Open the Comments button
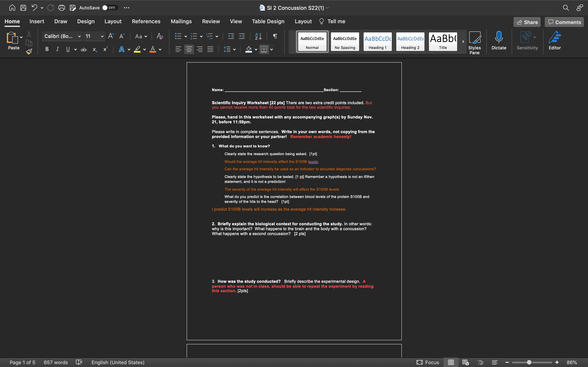The width and height of the screenshot is (588, 367). click(x=564, y=22)
